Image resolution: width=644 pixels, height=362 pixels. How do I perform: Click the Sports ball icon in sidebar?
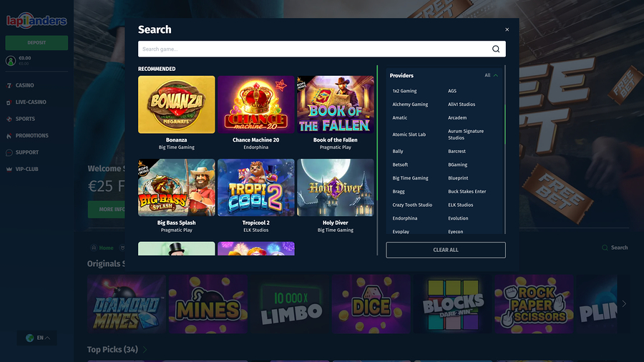pyautogui.click(x=9, y=119)
